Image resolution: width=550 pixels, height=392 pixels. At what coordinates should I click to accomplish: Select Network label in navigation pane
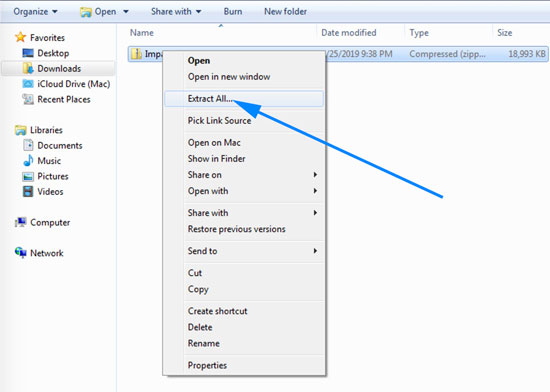[x=47, y=253]
